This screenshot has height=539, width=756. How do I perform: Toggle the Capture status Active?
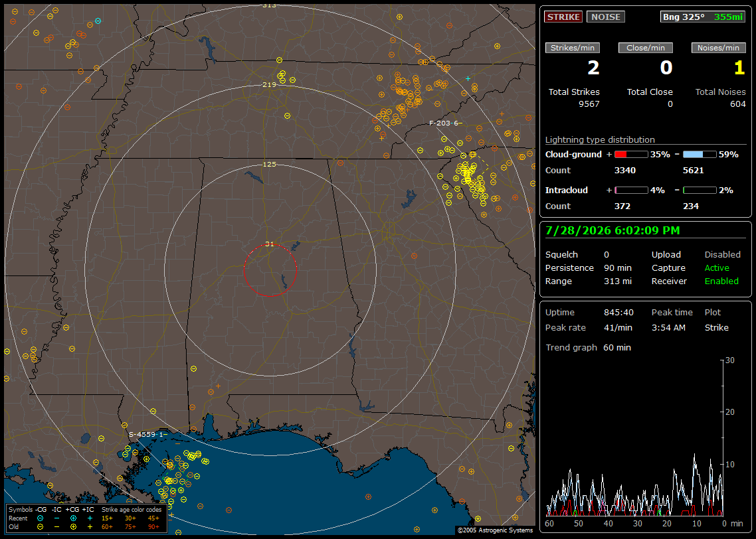click(717, 268)
